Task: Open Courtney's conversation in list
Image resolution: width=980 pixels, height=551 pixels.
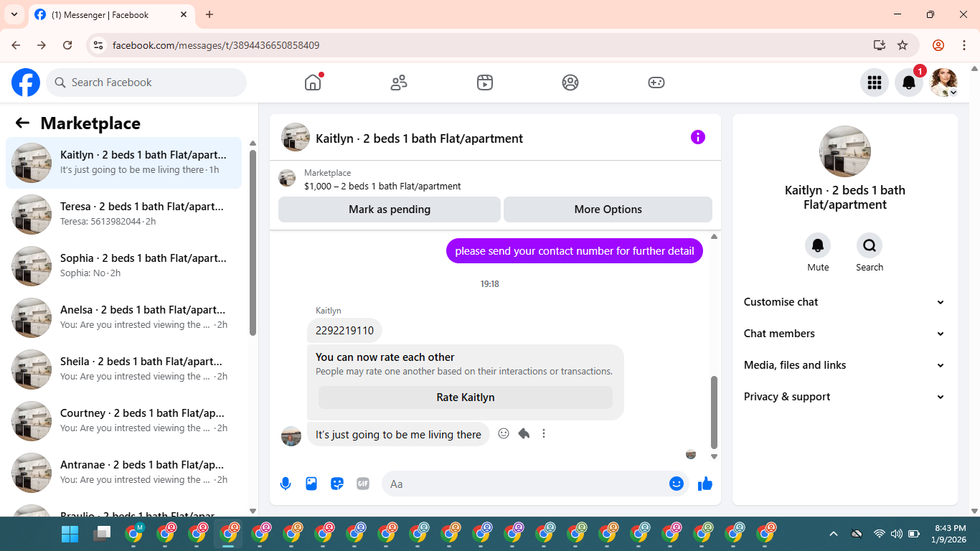Action: pos(123,421)
